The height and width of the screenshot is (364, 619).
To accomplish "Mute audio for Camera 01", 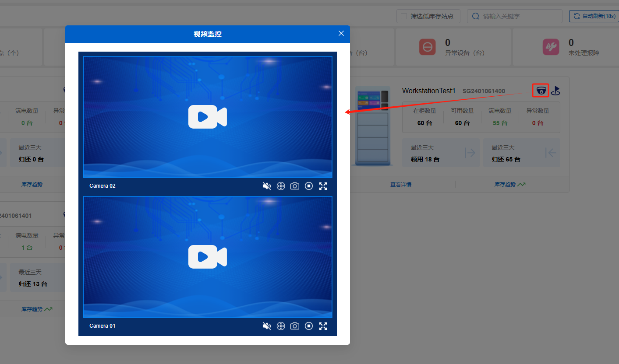I will point(266,326).
